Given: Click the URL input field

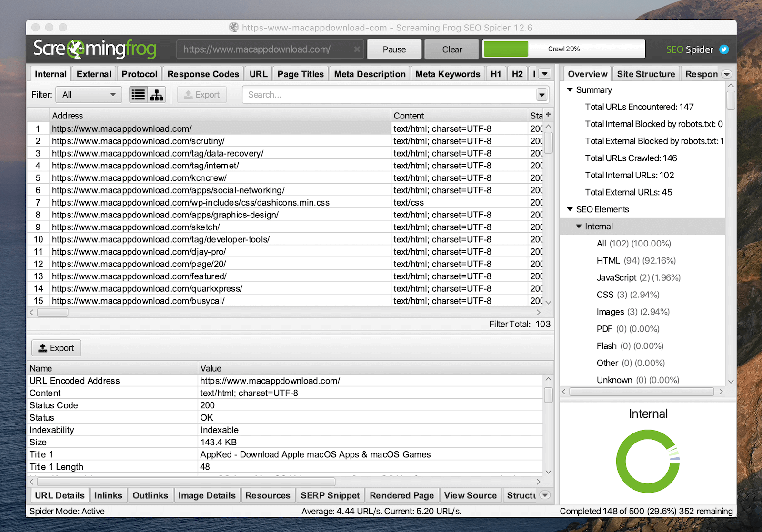Looking at the screenshot, I should [270, 49].
